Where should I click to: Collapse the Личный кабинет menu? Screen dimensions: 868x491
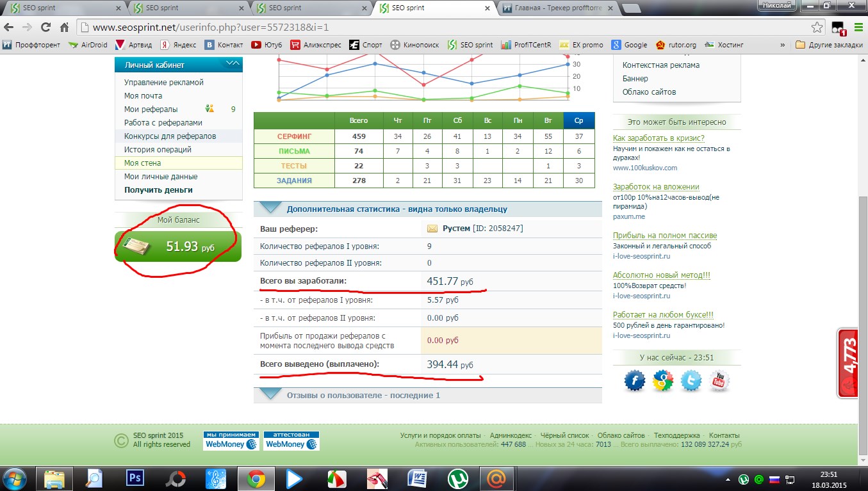[233, 64]
